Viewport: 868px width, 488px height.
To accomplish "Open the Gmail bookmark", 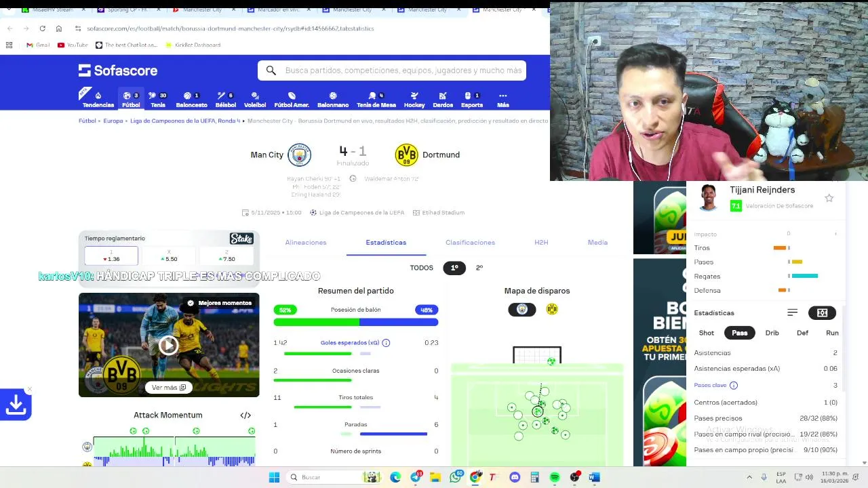I will click(x=38, y=45).
